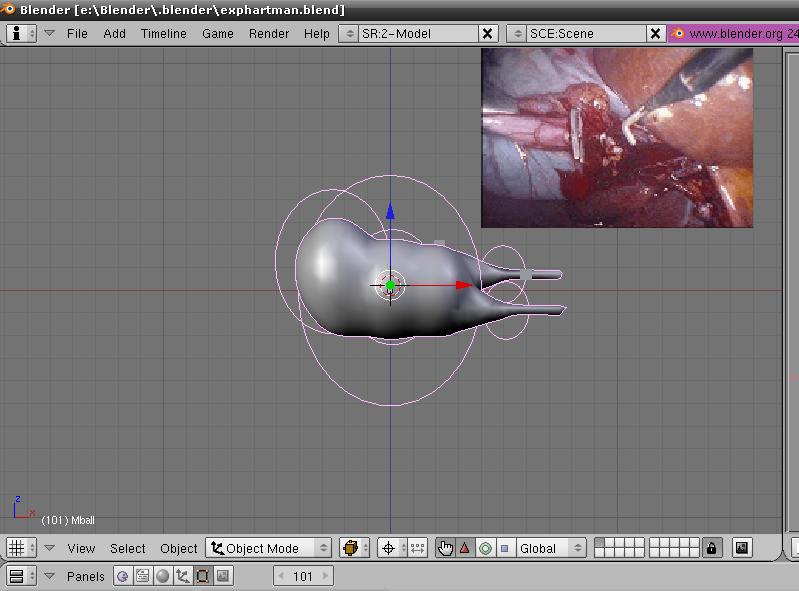
Task: Open the 3D view's Select menu
Action: pyautogui.click(x=127, y=548)
